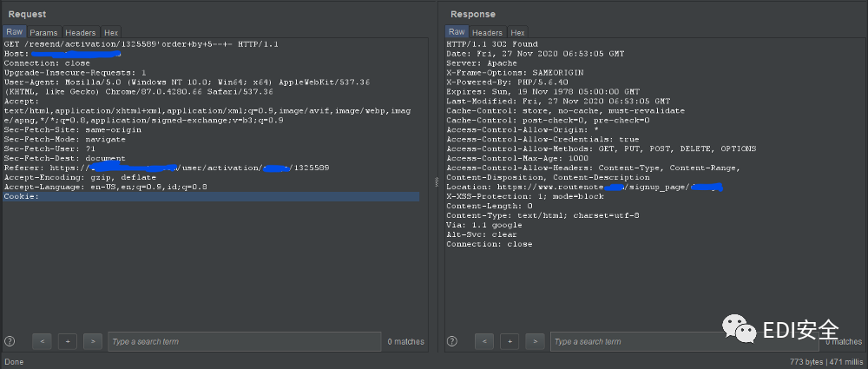Open Response panel help question-mark icon
The image size is (868, 369).
point(451,341)
